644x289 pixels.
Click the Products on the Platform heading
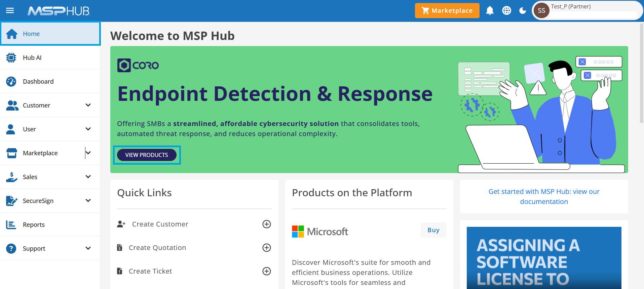tap(352, 193)
